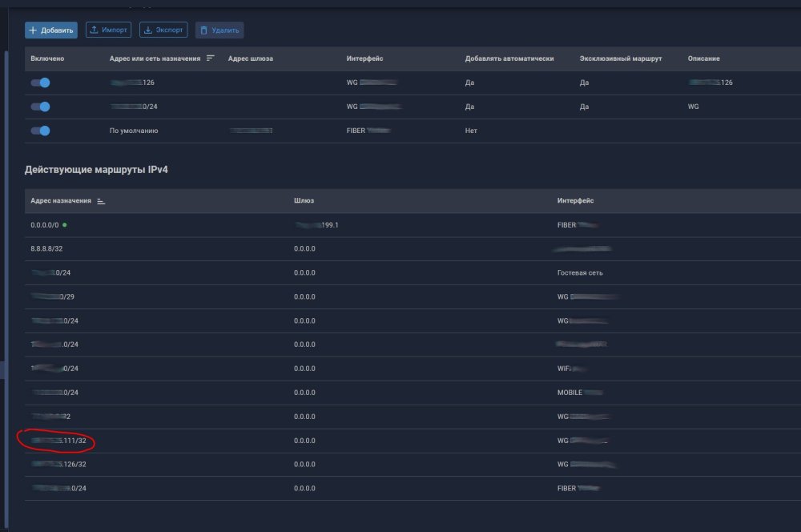This screenshot has height=532, width=801.
Task: Toggle the 'По умолчанию' default route switch
Action: point(40,131)
